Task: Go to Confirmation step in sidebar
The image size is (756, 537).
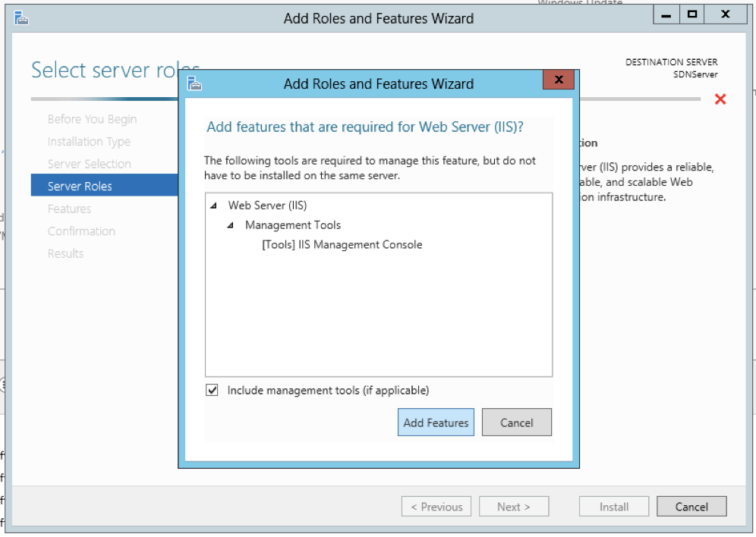Action: (x=81, y=231)
